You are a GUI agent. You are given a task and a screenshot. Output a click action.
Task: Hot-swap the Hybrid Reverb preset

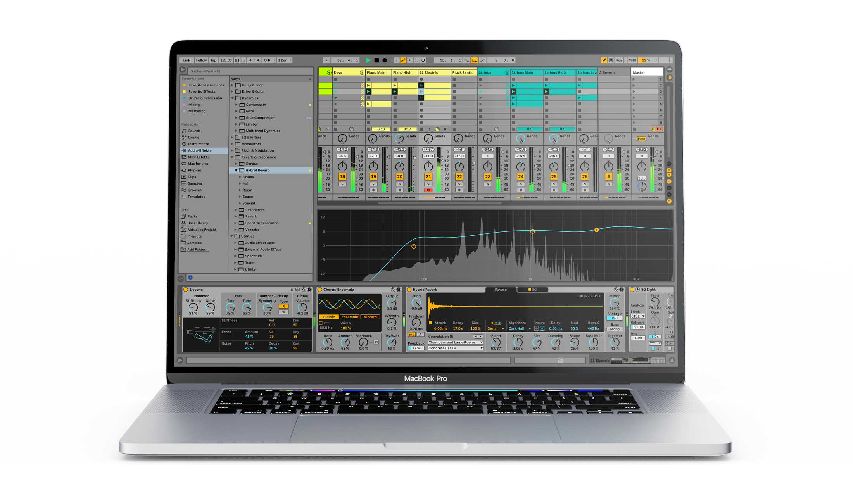pos(616,290)
